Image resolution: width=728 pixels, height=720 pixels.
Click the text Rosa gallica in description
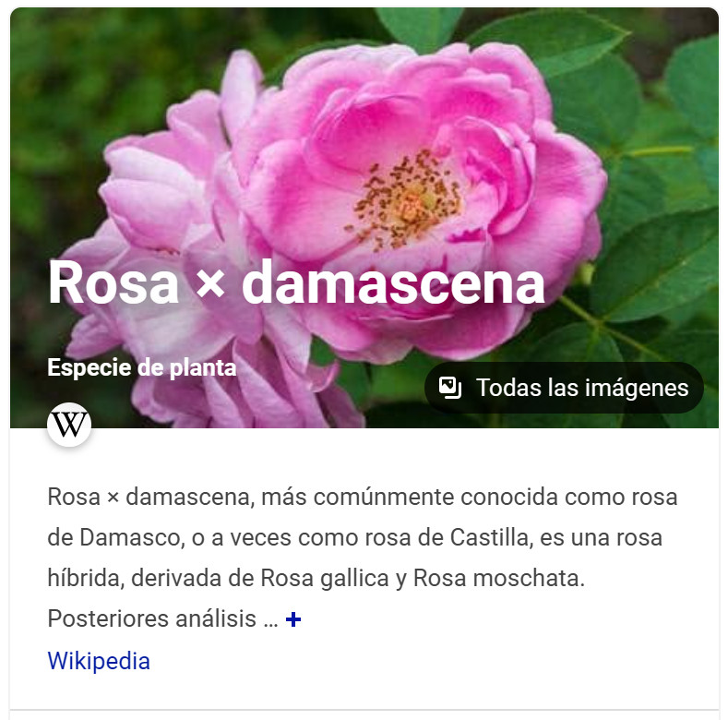tap(325, 579)
